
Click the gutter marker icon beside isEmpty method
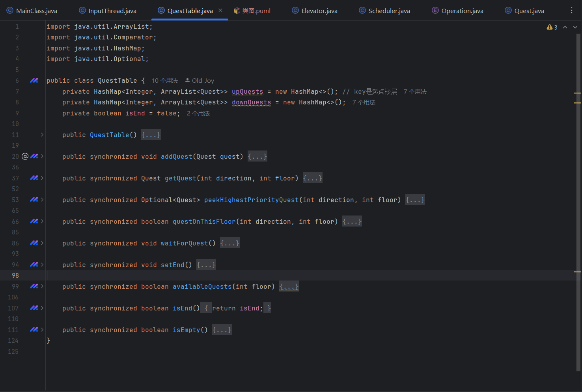click(34, 330)
